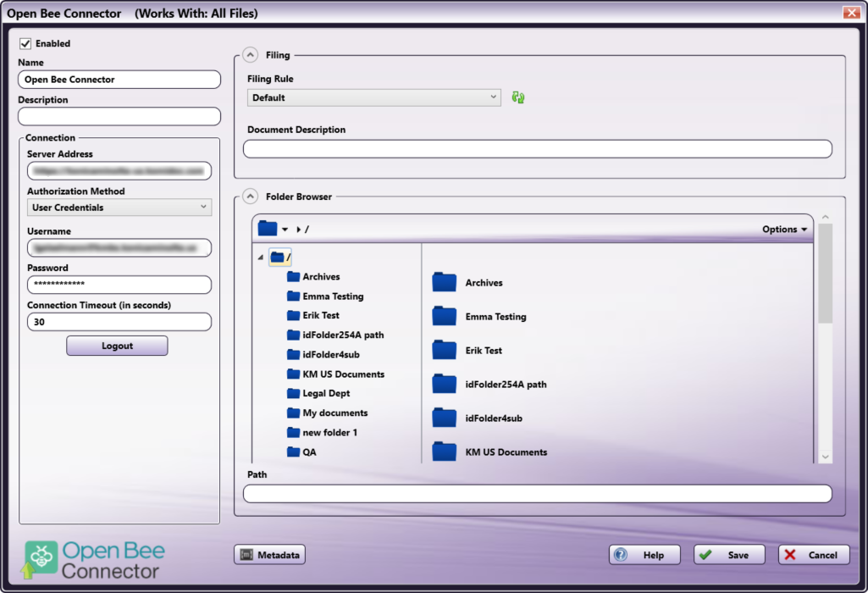Viewport: 868px width, 593px height.
Task: Open the Authorization Method dropdown
Action: [119, 207]
